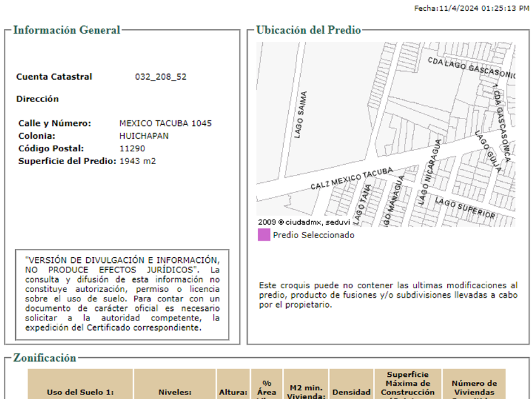Click the legal disclaimer text box

(x=122, y=294)
